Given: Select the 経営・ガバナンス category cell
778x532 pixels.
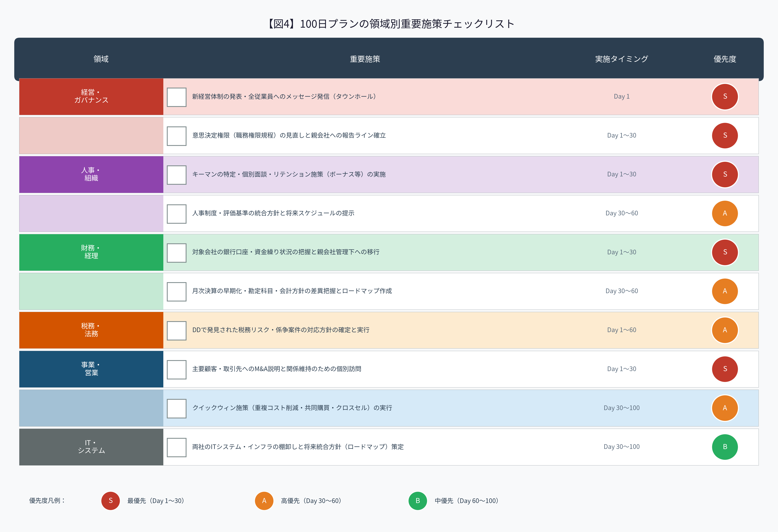Looking at the screenshot, I should [91, 97].
